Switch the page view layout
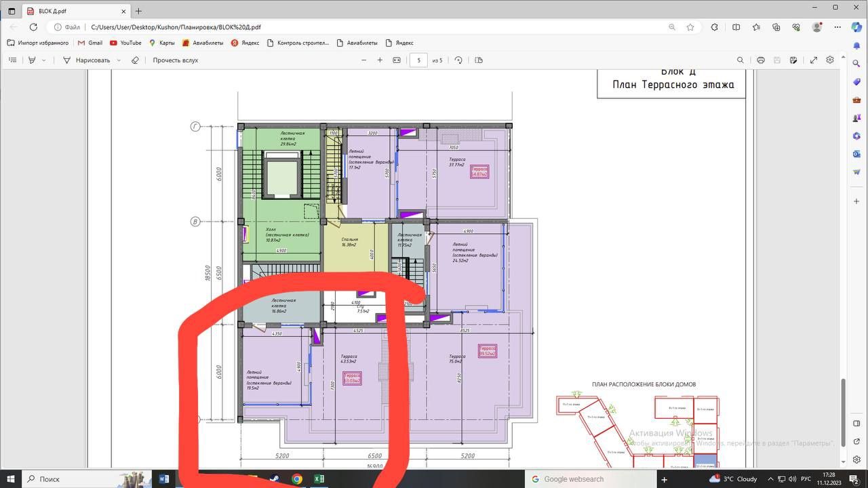The width and height of the screenshot is (868, 488). point(479,60)
